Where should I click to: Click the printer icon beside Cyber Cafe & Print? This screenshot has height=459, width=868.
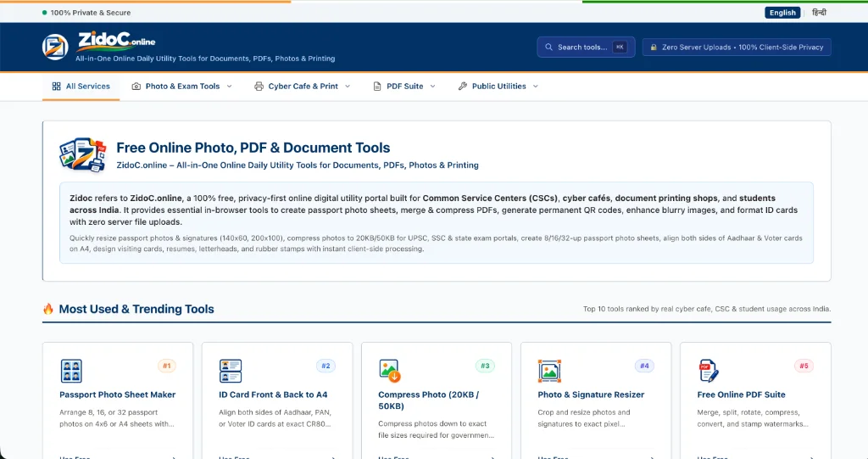[x=259, y=87]
